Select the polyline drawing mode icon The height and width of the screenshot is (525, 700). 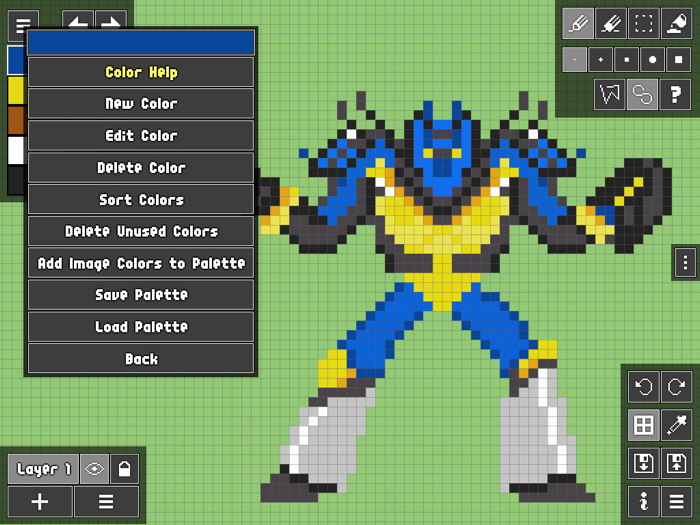[610, 94]
